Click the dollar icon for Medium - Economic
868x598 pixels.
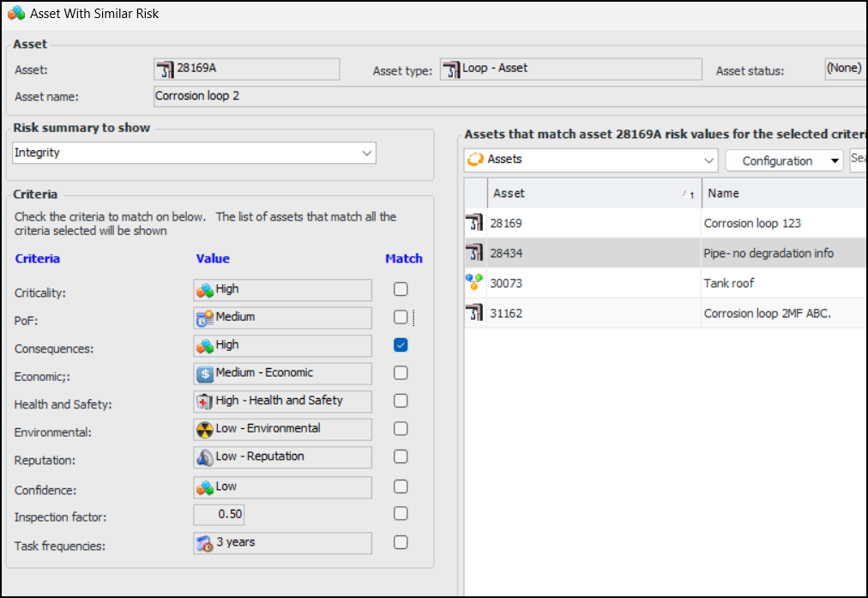pos(205,374)
